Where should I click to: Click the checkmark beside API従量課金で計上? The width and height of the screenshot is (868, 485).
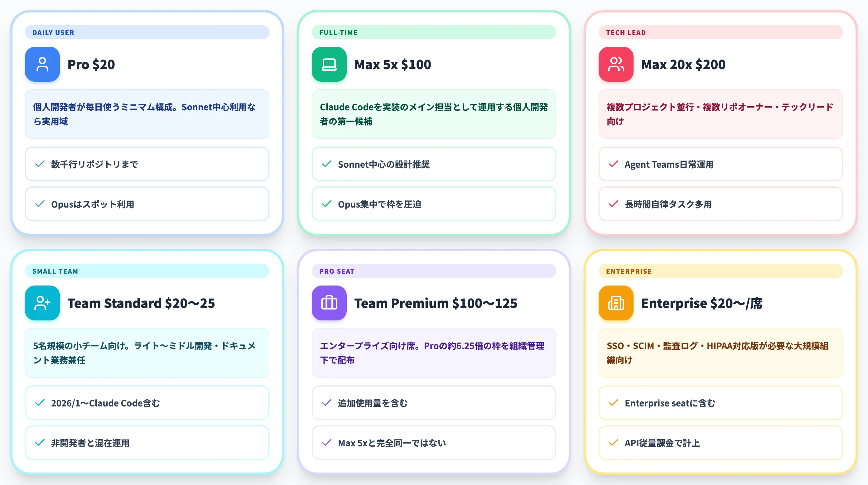[x=613, y=443]
